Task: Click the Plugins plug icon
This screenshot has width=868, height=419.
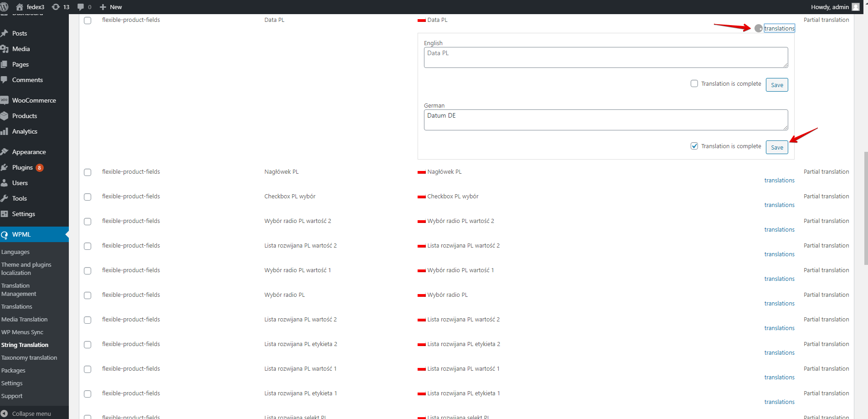Action: (5, 167)
